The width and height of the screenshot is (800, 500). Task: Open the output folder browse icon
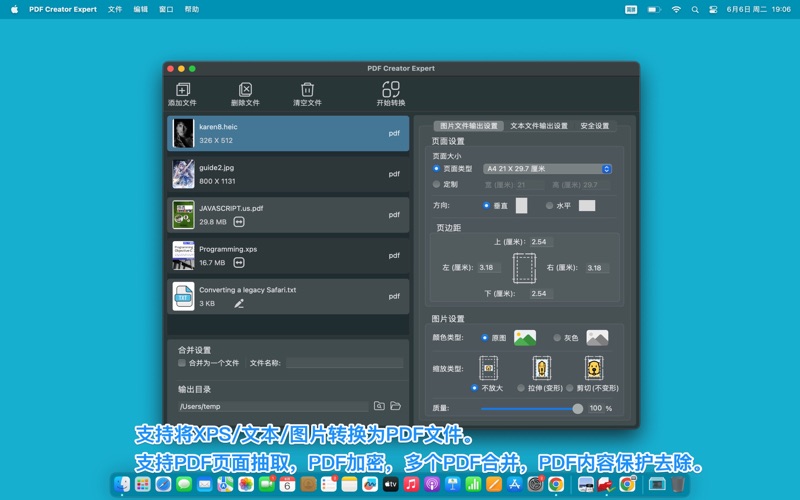coord(395,406)
